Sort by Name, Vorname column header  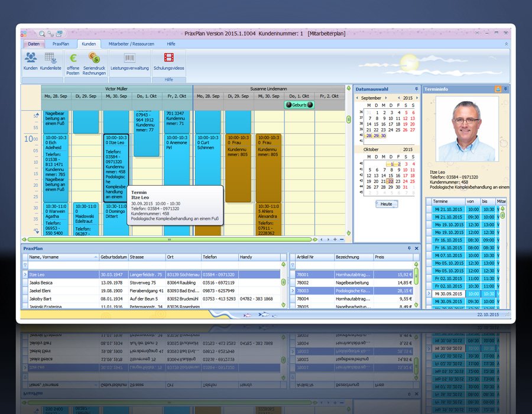pyautogui.click(x=63, y=257)
